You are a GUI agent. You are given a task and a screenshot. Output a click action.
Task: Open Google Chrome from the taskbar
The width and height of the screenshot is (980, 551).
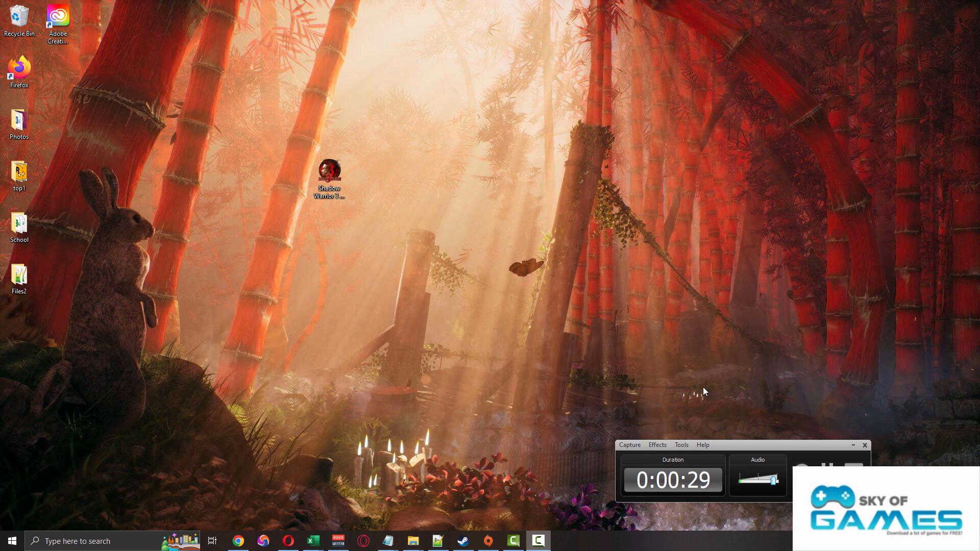click(238, 541)
